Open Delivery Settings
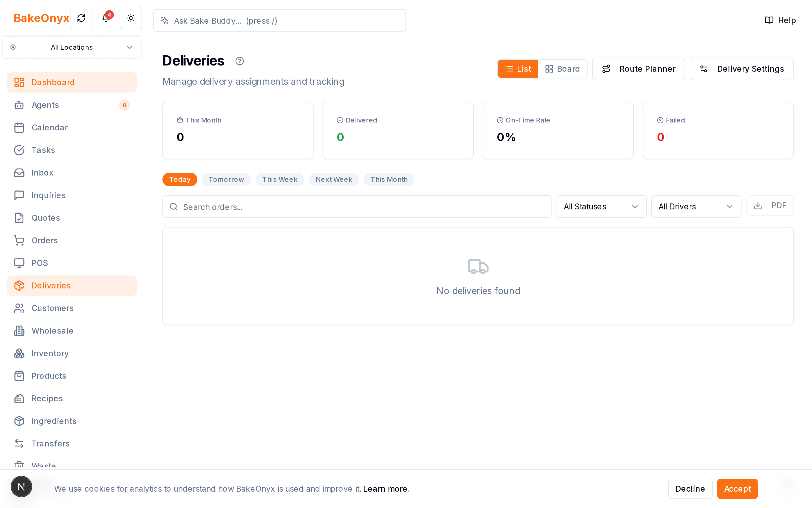 742,69
